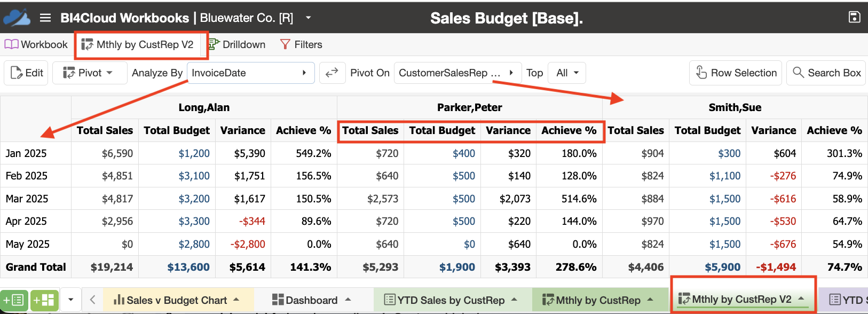Open the Mthly by CustRep V2 tab menu arrow
Image resolution: width=868 pixels, height=314 pixels.
tap(801, 299)
